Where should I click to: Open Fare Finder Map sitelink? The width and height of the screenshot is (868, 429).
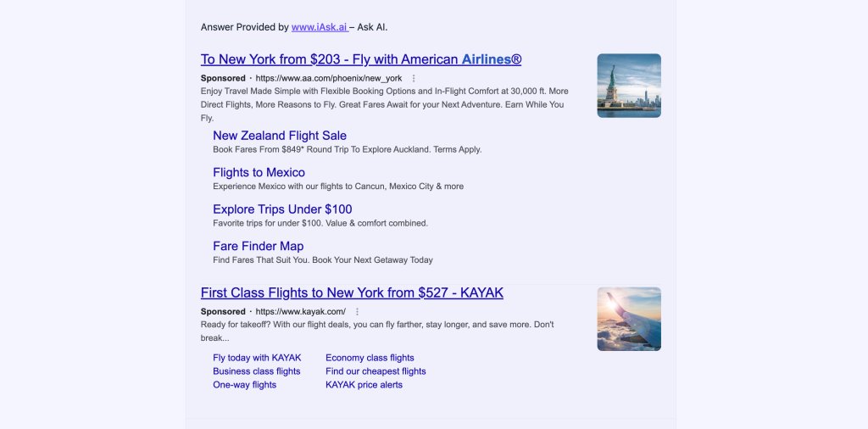pyautogui.click(x=258, y=246)
